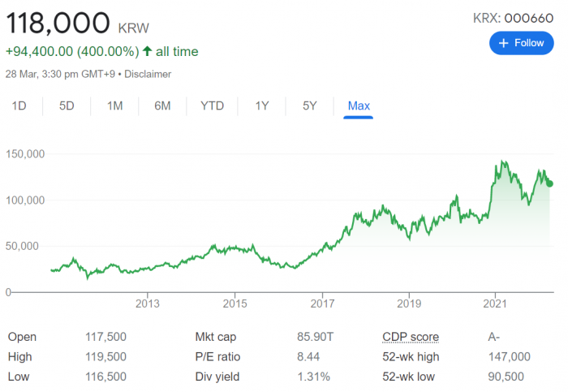Switch chart to YTD view

(x=213, y=106)
